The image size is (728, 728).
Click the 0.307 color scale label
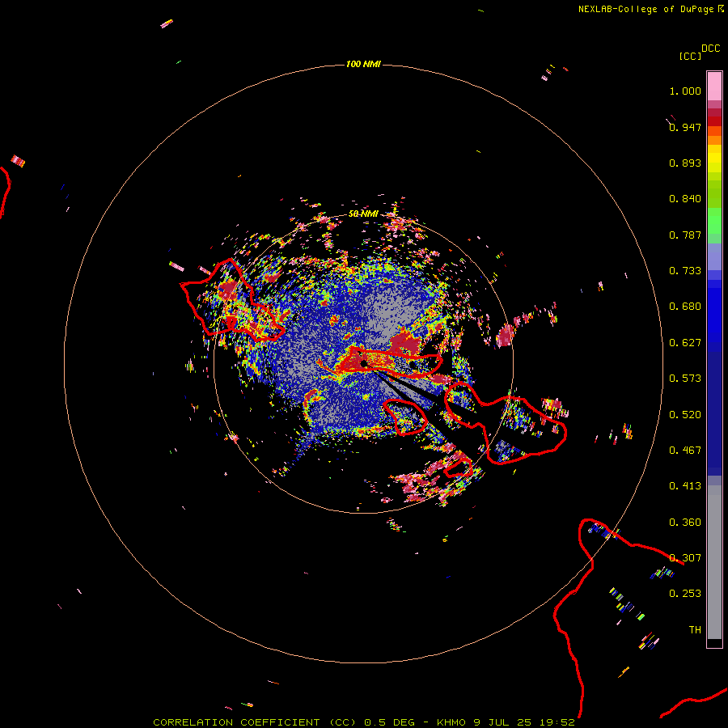tap(685, 558)
